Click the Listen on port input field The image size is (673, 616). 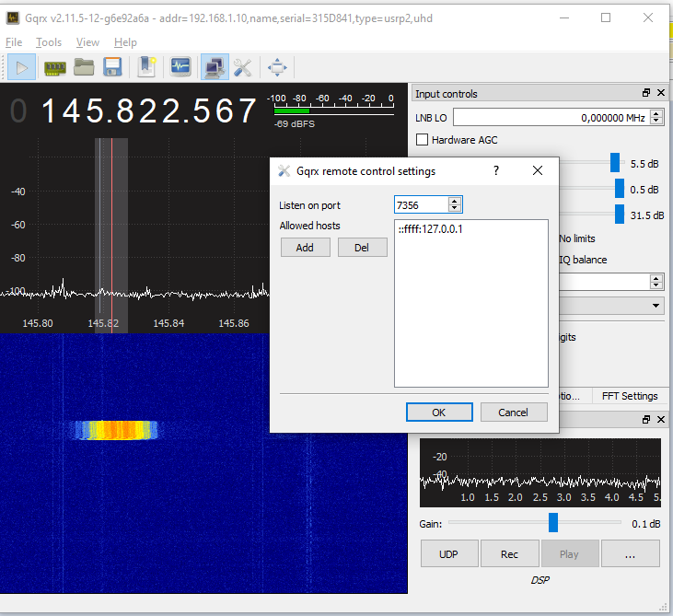point(422,204)
